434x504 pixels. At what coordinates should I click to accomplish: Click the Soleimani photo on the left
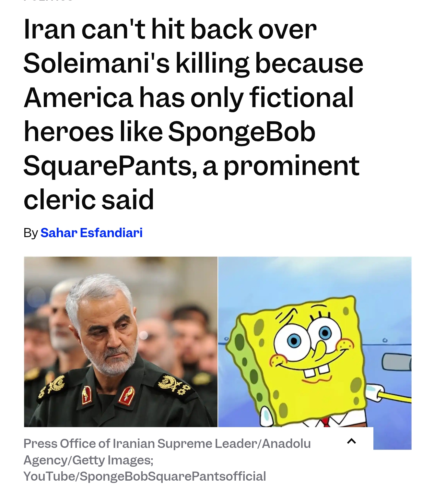(x=121, y=342)
